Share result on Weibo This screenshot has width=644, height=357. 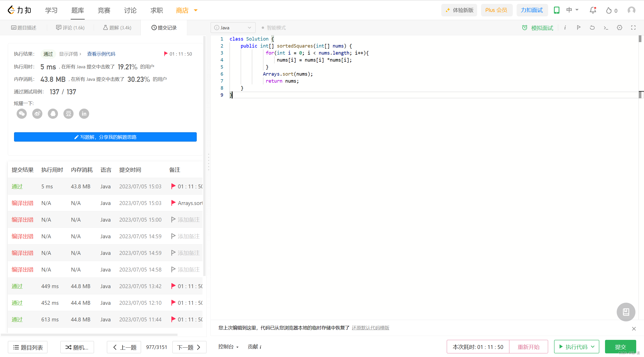click(37, 114)
